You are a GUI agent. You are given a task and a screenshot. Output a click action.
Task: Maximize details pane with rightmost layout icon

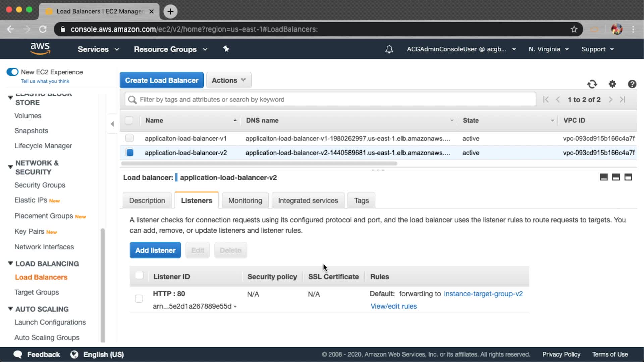(x=628, y=177)
